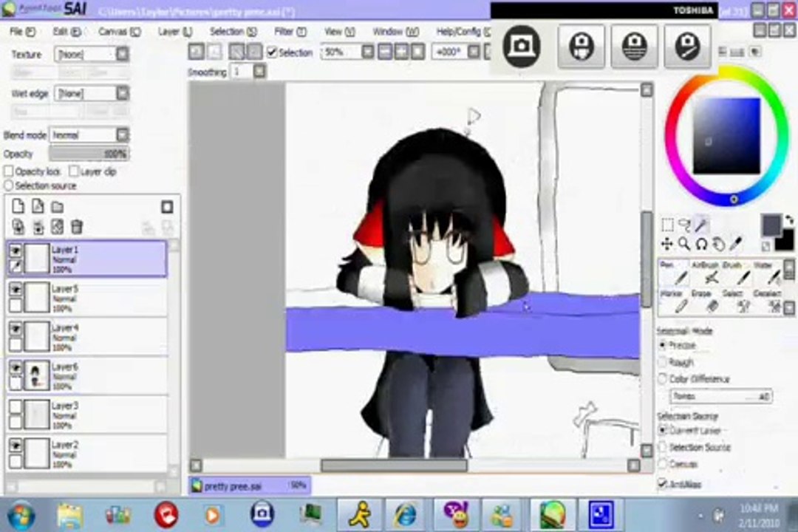Open the zoom 50% dropdown
The height and width of the screenshot is (532, 798).
click(x=367, y=52)
